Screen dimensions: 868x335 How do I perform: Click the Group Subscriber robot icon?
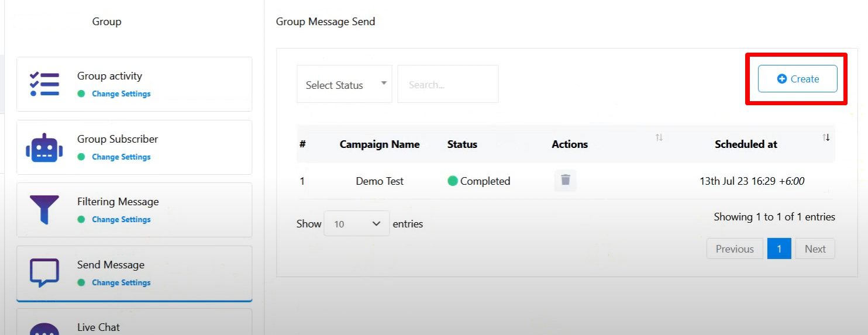click(x=44, y=148)
